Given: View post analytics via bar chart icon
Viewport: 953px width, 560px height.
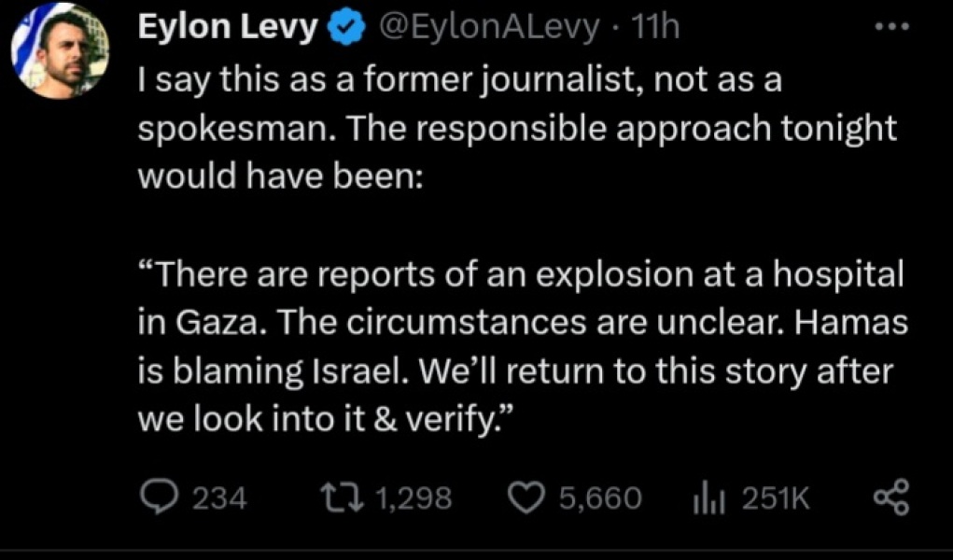Looking at the screenshot, I should click(x=709, y=497).
